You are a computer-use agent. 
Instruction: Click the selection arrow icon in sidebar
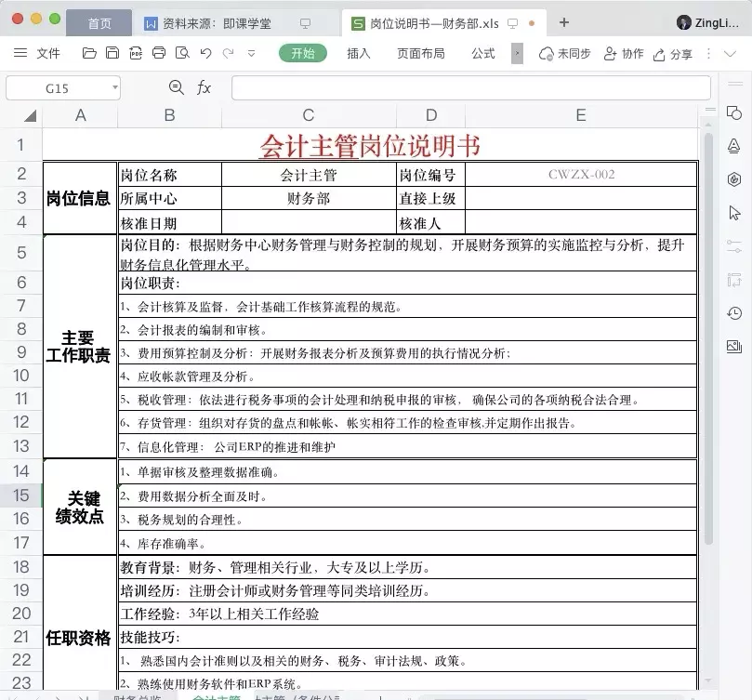pyautogui.click(x=733, y=213)
